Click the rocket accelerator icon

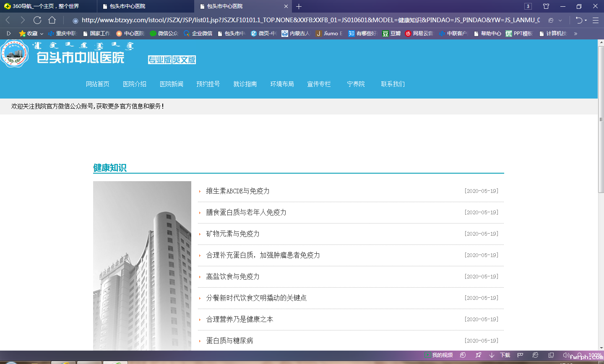[x=478, y=355]
